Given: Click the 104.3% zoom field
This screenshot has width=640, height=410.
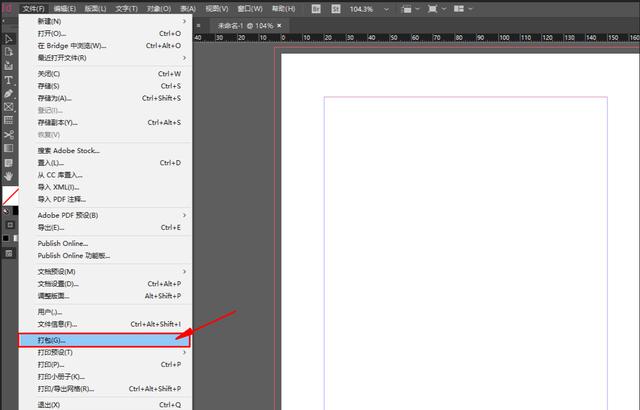Looking at the screenshot, I should coord(361,9).
